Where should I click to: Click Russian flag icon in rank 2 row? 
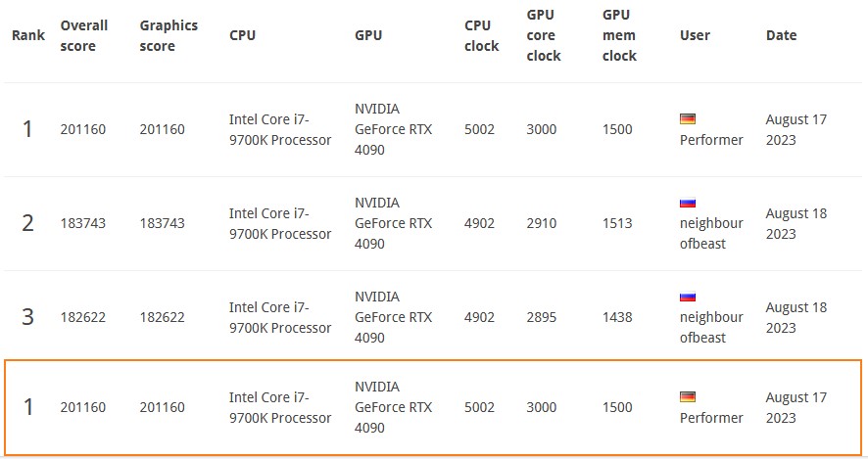click(x=687, y=203)
